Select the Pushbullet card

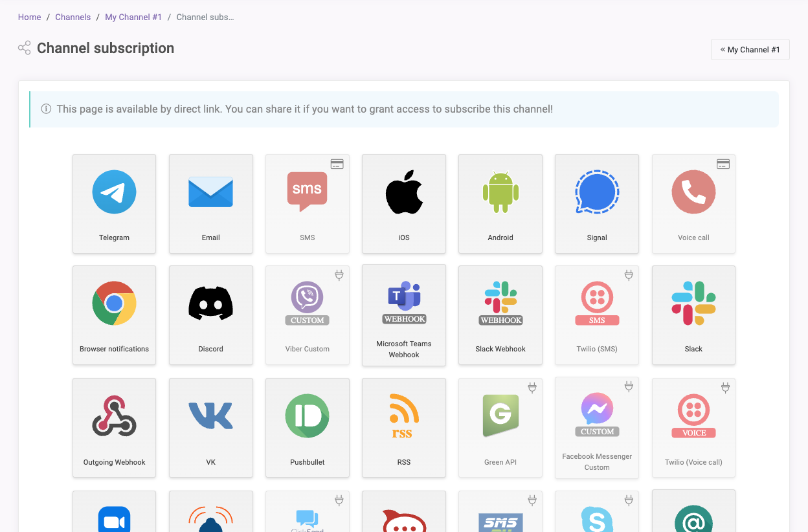click(x=307, y=428)
